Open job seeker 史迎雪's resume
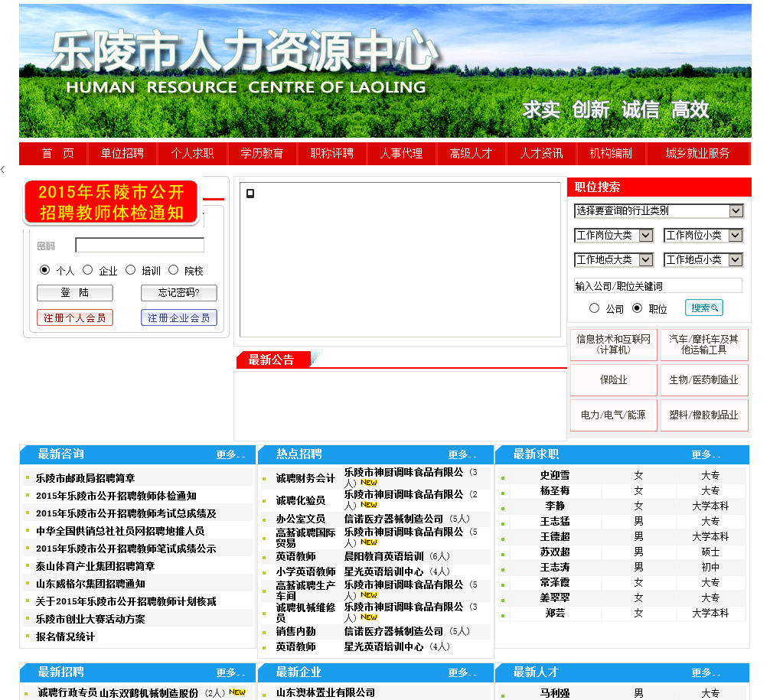The width and height of the screenshot is (770, 700). tap(555, 475)
